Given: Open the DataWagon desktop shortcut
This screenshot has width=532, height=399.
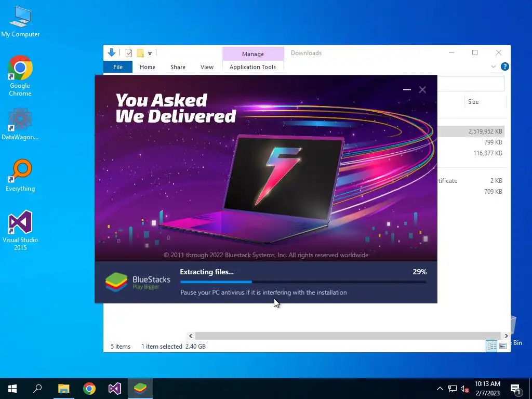Looking at the screenshot, I should (x=20, y=124).
